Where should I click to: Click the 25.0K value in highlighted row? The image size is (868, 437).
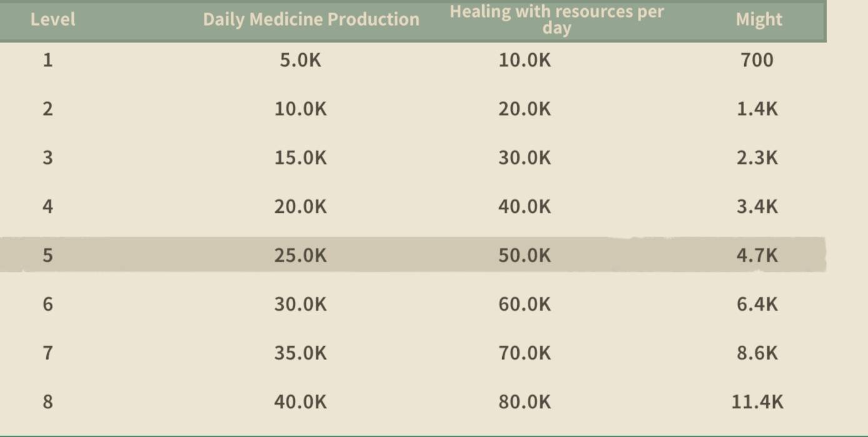300,255
